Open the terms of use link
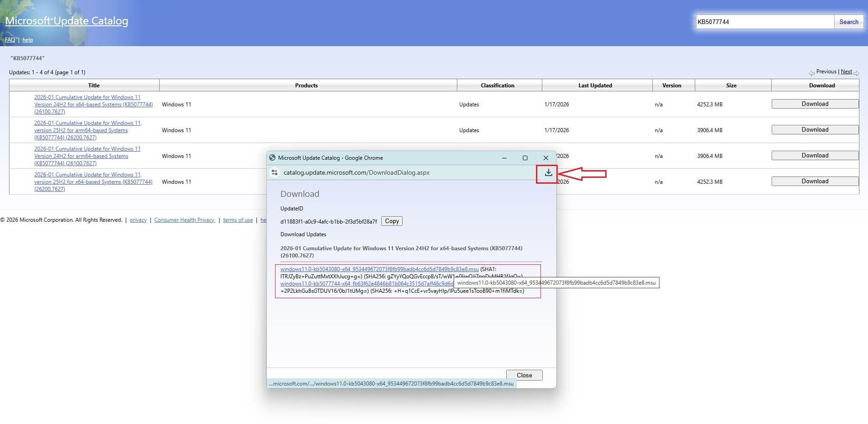Viewport: 868px width, 424px height. 238,220
